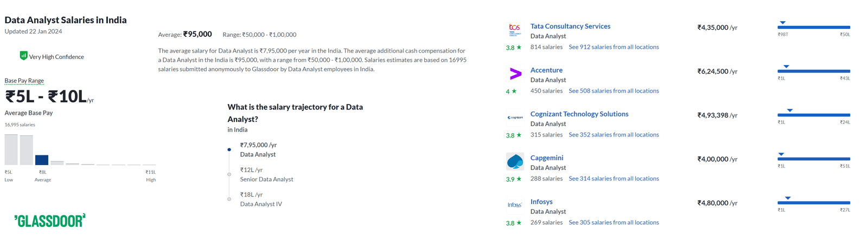Click the Very High Confidence shield icon
The image size is (868, 248).
click(23, 55)
